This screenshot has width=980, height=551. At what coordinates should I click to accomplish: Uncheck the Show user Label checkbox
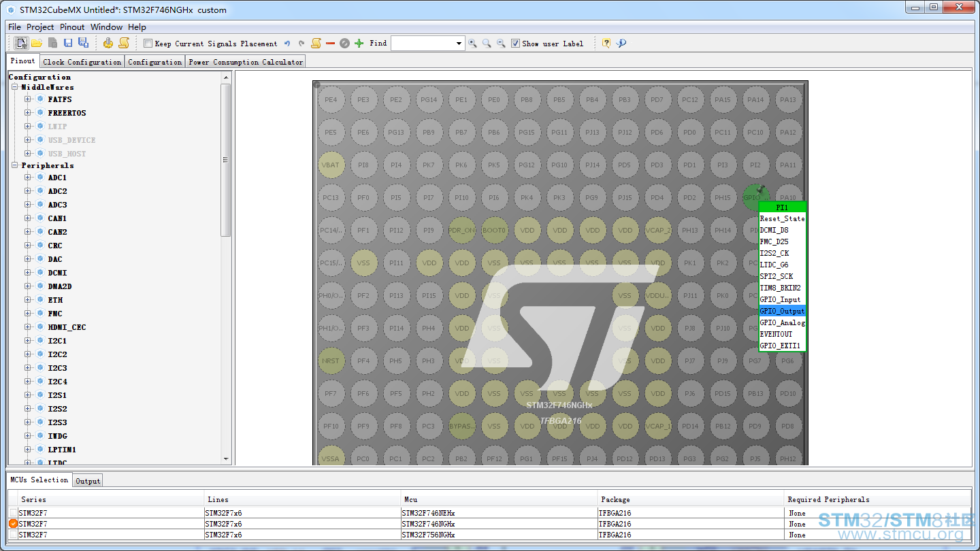515,44
